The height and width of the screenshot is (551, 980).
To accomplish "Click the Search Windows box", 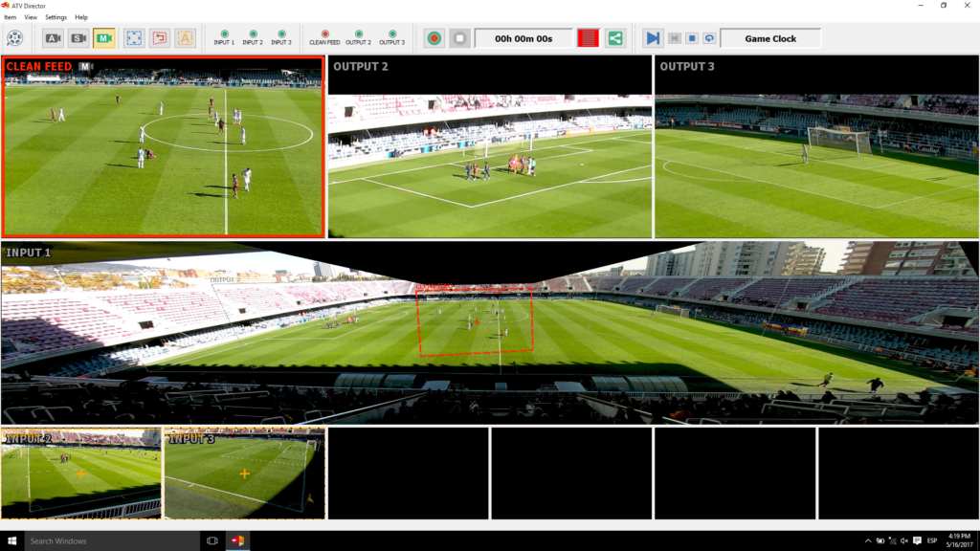I will [x=111, y=541].
